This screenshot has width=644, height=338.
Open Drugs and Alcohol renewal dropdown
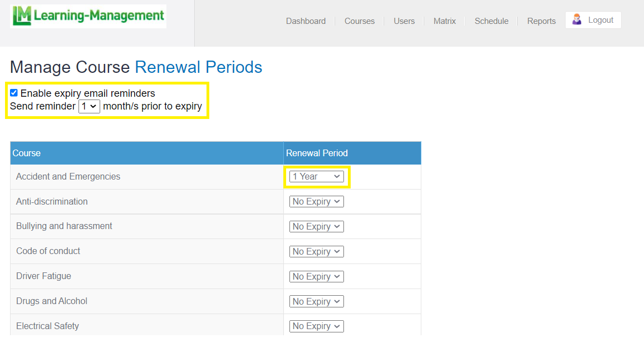pyautogui.click(x=316, y=302)
